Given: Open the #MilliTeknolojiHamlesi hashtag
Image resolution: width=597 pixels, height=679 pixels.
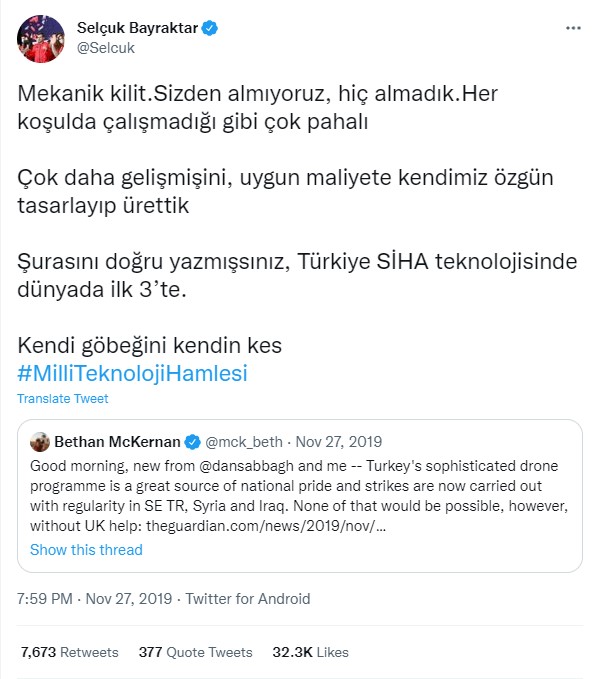Looking at the screenshot, I should (x=132, y=373).
